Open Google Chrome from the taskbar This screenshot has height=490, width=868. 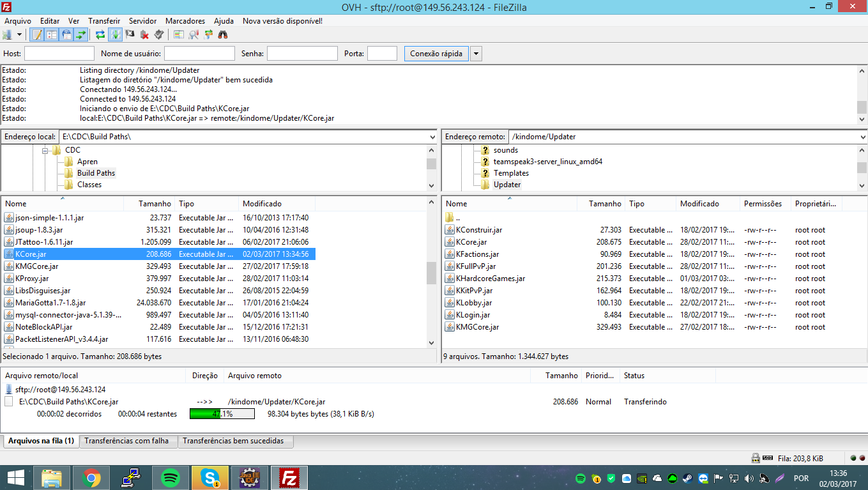coord(91,478)
